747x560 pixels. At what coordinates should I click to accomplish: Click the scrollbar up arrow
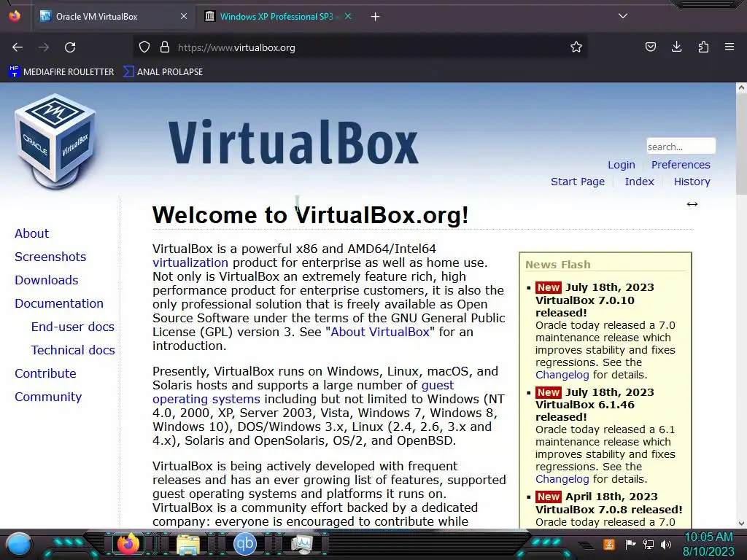coord(741,87)
